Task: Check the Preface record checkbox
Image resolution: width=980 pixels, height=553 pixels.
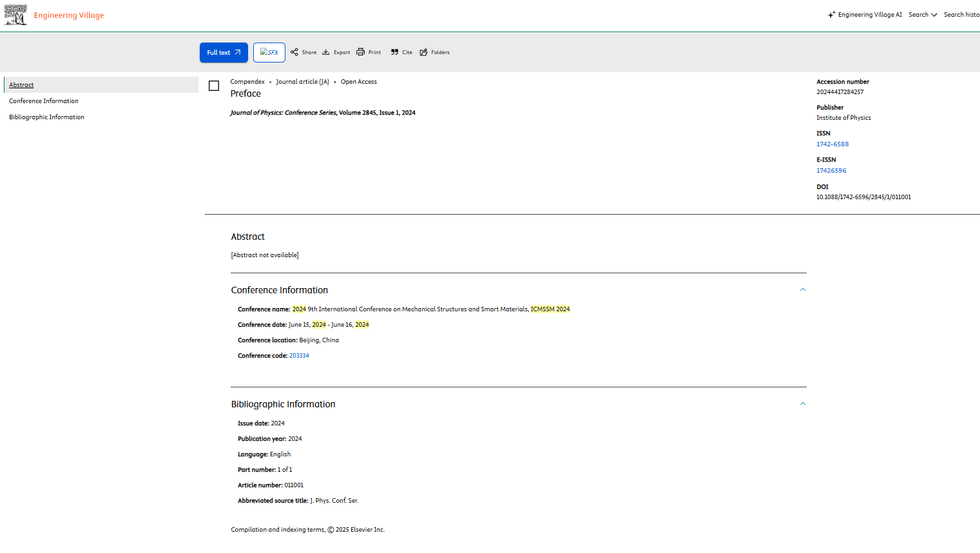Action: tap(214, 86)
